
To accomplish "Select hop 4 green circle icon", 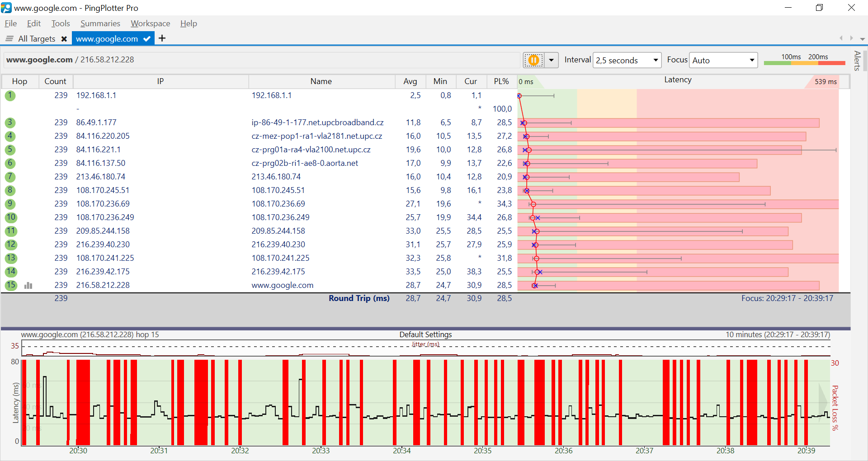I will (10, 136).
